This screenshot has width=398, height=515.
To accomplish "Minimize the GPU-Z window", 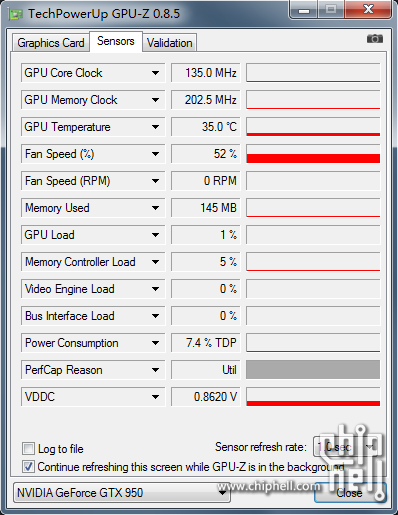I will pos(304,9).
